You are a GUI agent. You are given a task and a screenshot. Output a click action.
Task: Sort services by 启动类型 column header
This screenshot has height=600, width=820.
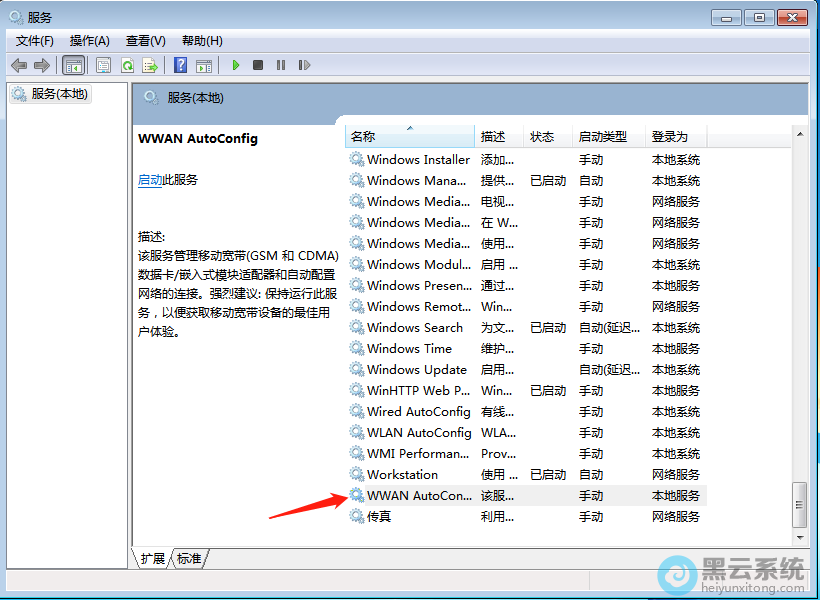602,136
